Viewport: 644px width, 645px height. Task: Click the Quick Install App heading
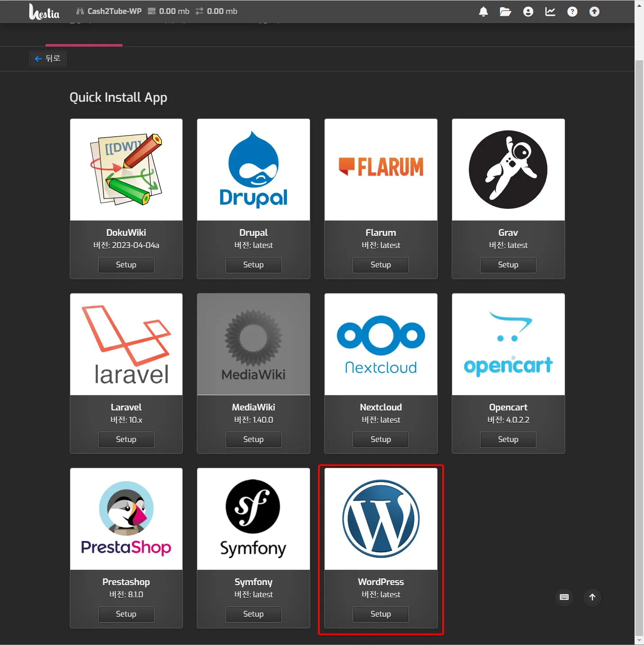118,98
